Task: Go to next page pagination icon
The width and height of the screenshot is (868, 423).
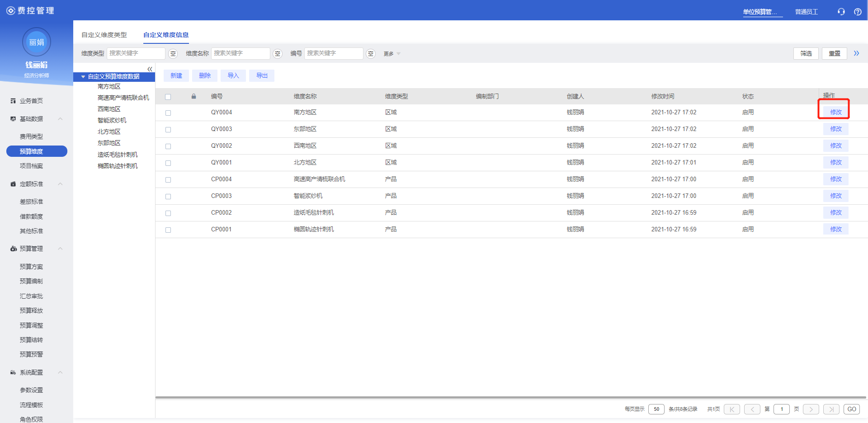Action: [811, 409]
